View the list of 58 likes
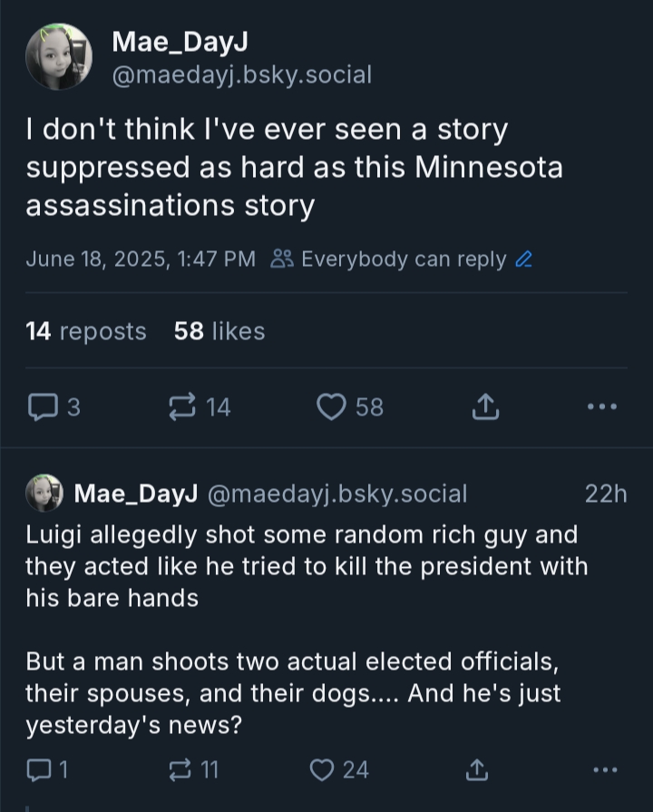The width and height of the screenshot is (653, 812). pyautogui.click(x=219, y=331)
